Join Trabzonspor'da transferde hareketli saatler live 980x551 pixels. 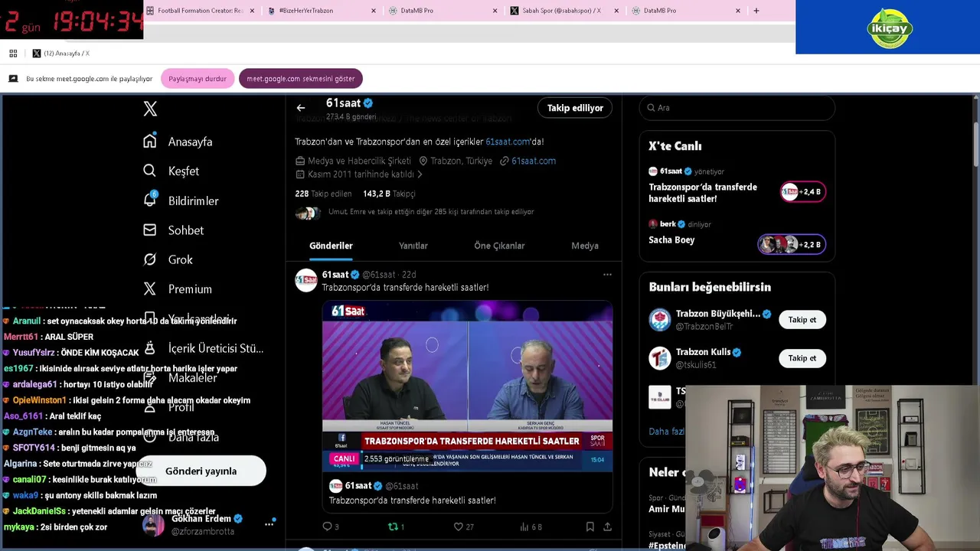click(x=737, y=185)
